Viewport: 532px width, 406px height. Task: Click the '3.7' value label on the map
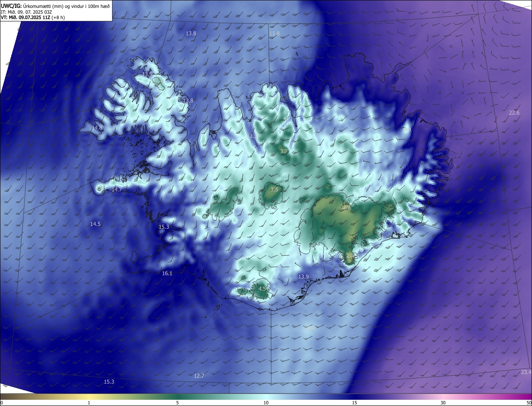pyautogui.click(x=284, y=152)
